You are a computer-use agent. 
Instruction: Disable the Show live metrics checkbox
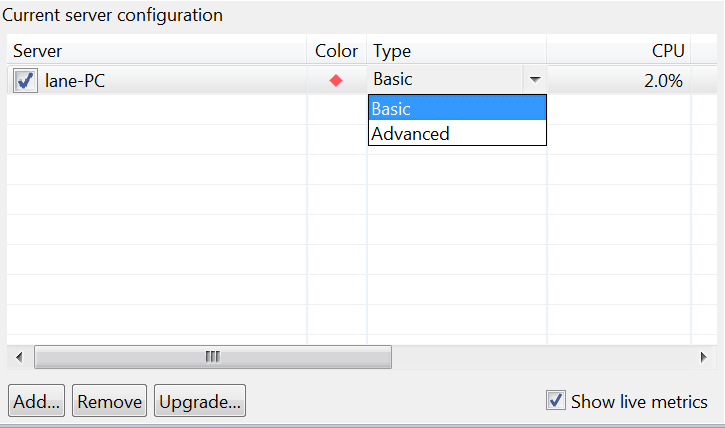tap(555, 400)
